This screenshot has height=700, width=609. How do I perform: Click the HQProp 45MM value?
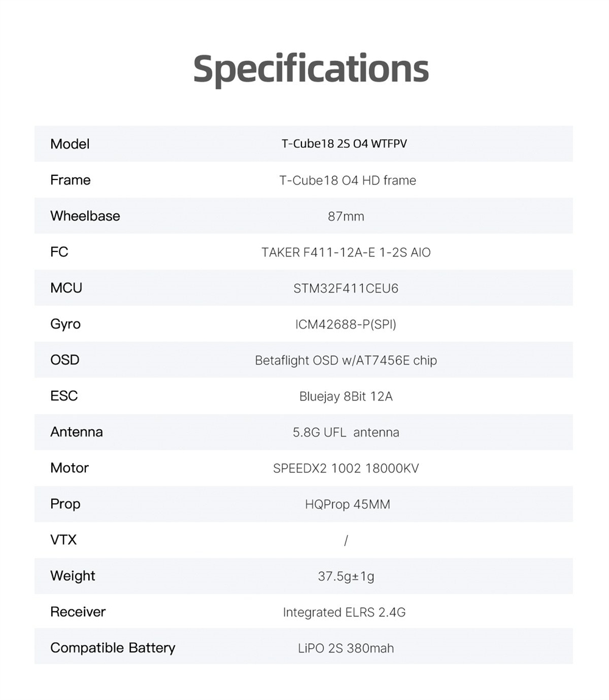[347, 504]
